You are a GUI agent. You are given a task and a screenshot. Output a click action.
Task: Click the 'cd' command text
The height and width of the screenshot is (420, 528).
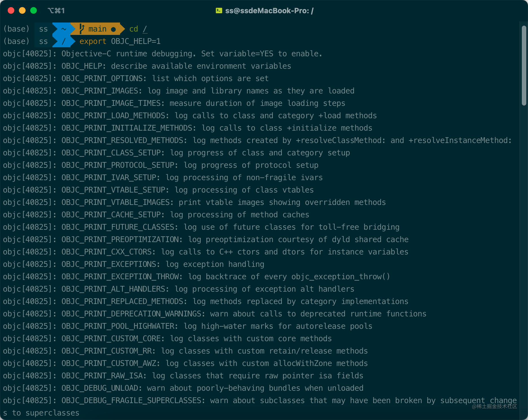click(134, 29)
